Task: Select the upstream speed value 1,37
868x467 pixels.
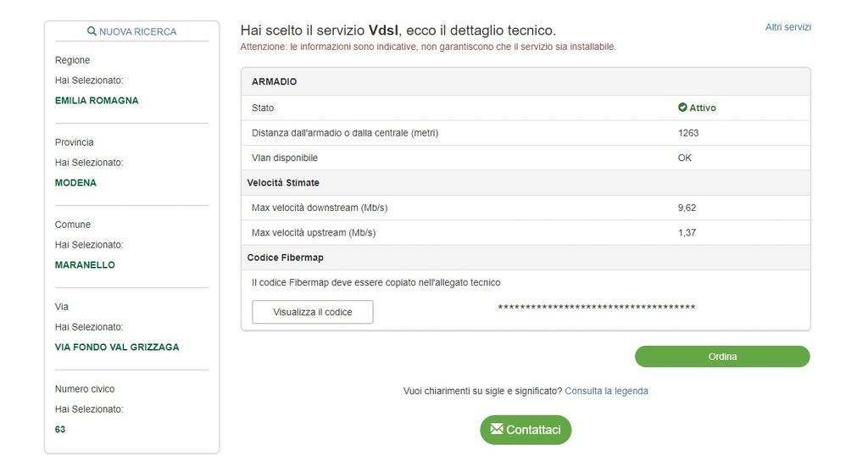Action: [687, 232]
